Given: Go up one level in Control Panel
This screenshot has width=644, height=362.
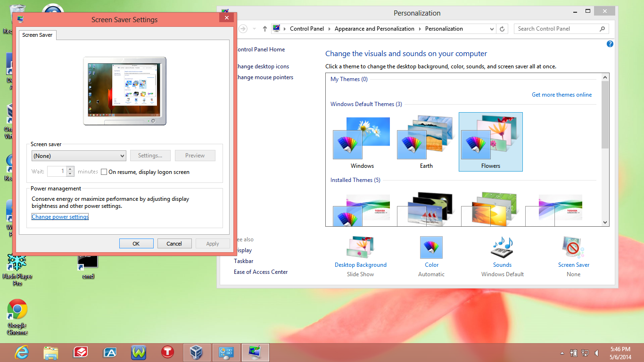Looking at the screenshot, I should pos(265,29).
